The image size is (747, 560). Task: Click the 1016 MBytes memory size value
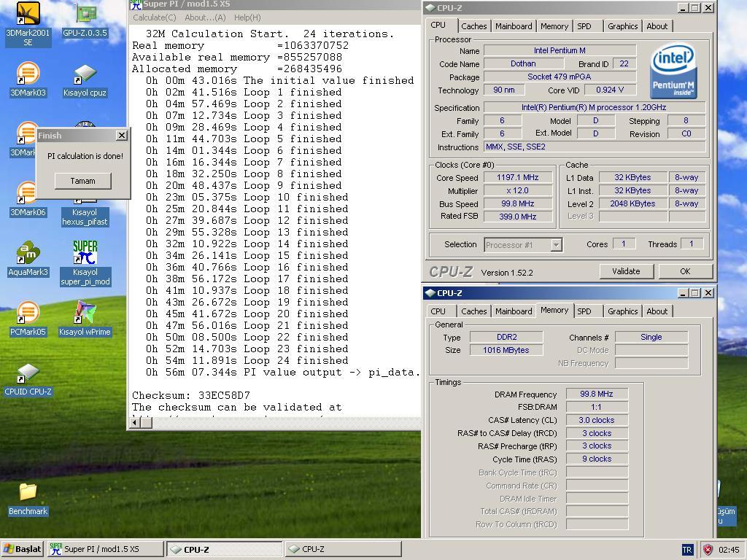506,350
